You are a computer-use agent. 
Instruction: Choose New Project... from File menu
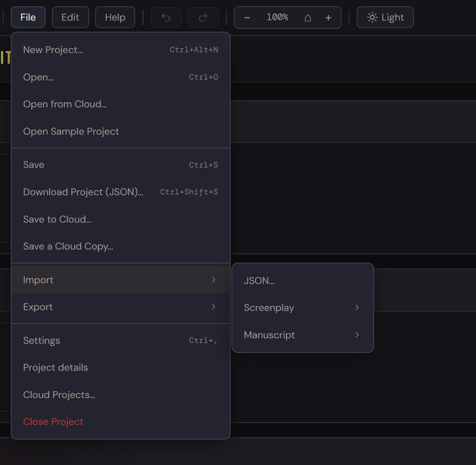(x=121, y=50)
